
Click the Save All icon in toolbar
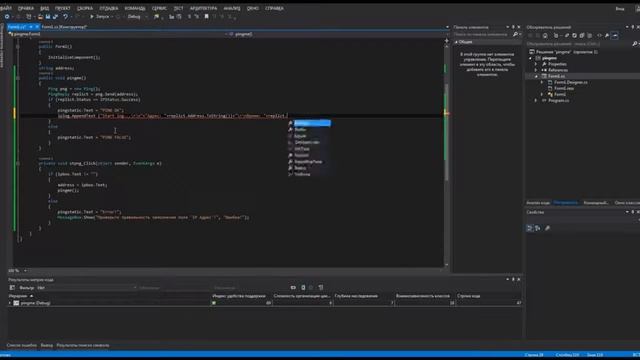pos(56,17)
